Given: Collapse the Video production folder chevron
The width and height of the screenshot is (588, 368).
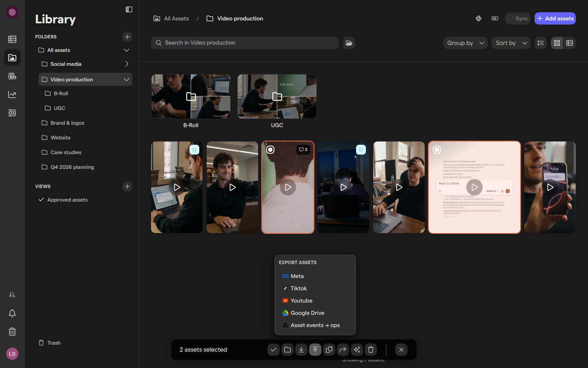Looking at the screenshot, I should coord(127,80).
